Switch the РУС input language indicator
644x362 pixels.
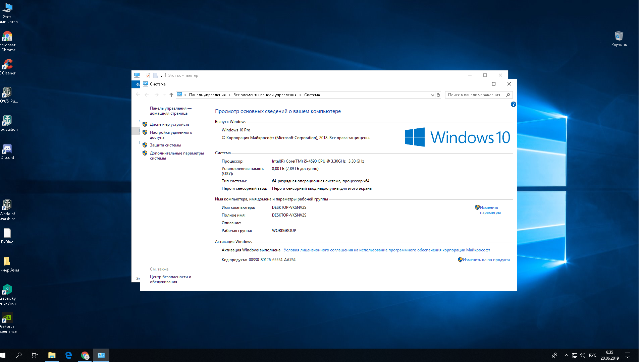pyautogui.click(x=593, y=355)
